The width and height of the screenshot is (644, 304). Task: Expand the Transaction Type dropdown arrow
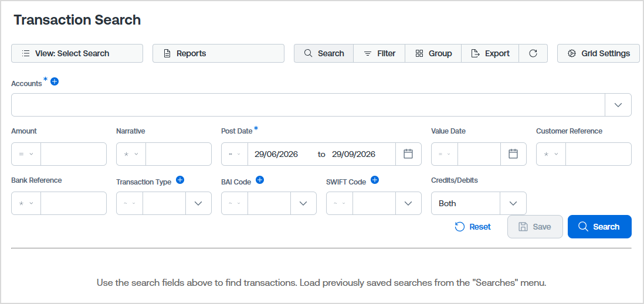tap(198, 203)
